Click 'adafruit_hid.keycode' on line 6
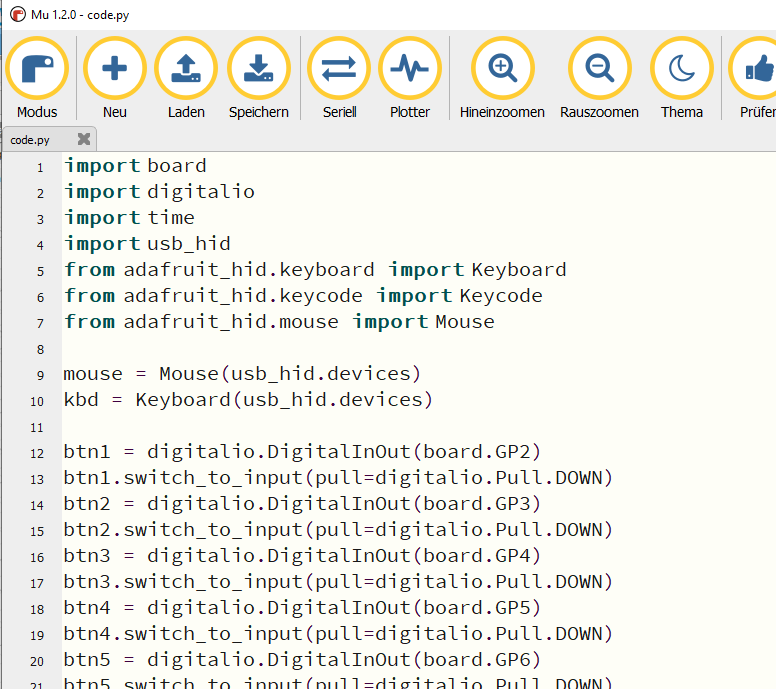Image resolution: width=776 pixels, height=689 pixels. (243, 296)
